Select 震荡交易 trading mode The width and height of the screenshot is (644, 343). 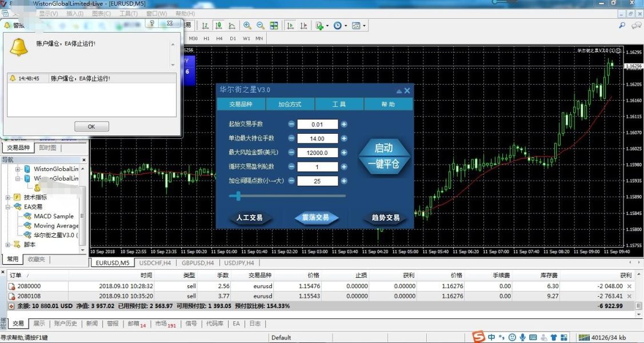point(316,218)
